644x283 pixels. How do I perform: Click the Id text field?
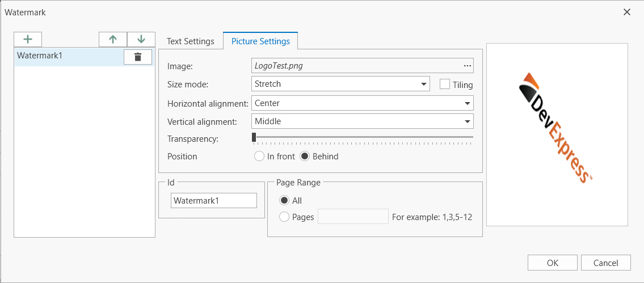pos(213,200)
